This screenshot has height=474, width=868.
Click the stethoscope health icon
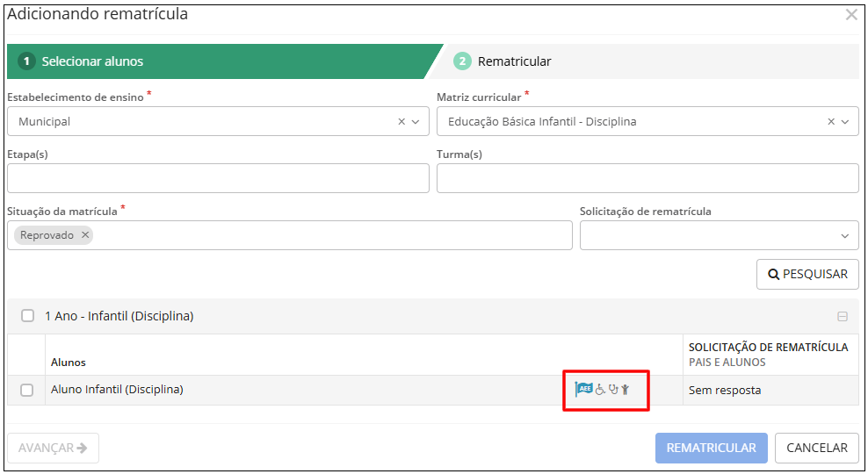613,390
